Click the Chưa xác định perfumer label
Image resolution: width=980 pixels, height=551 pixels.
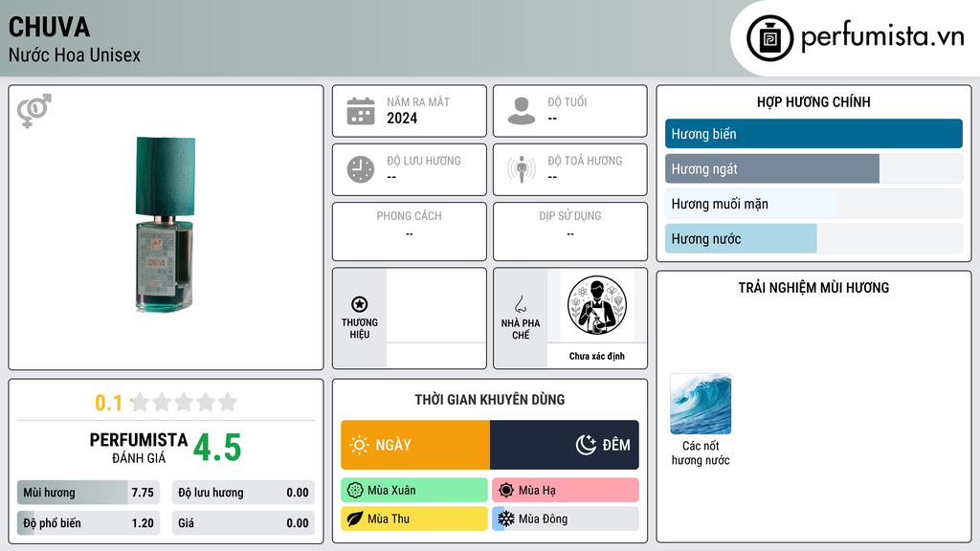point(597,356)
